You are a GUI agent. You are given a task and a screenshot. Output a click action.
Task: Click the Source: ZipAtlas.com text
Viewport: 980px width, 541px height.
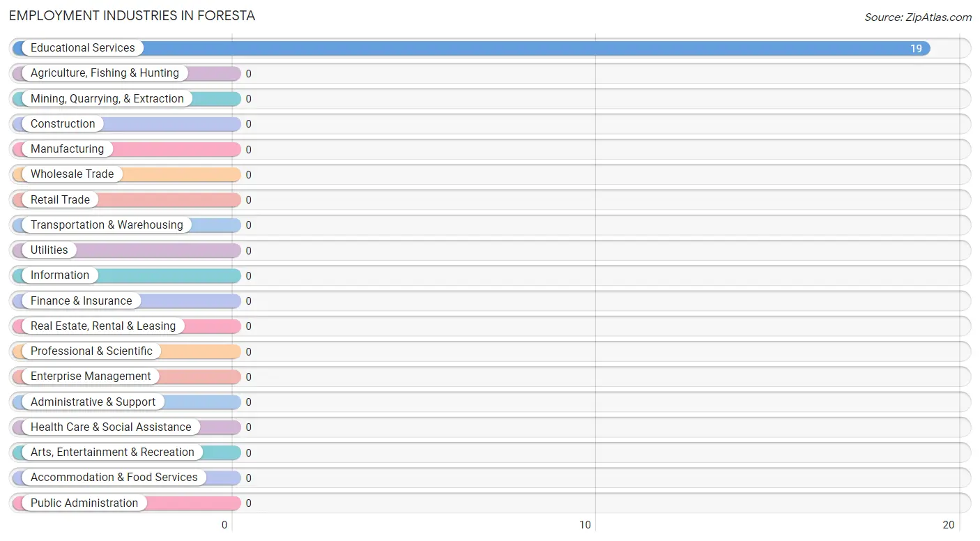918,17
